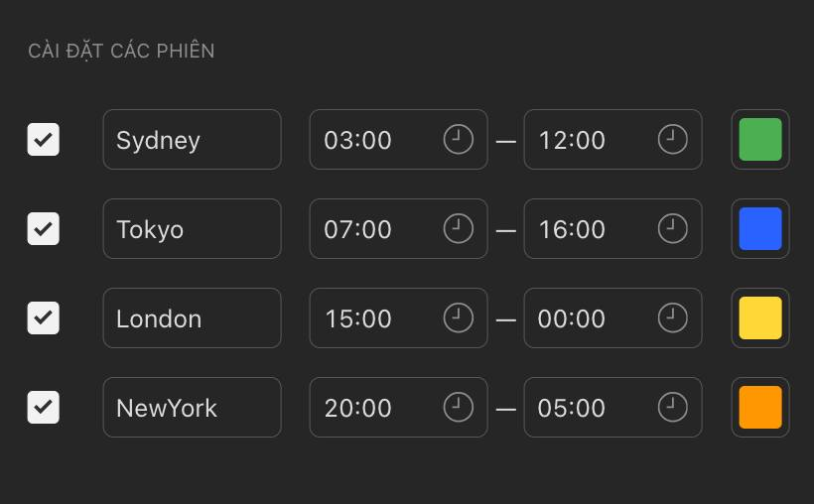Toggle the NewYork session checkbox

[43, 407]
